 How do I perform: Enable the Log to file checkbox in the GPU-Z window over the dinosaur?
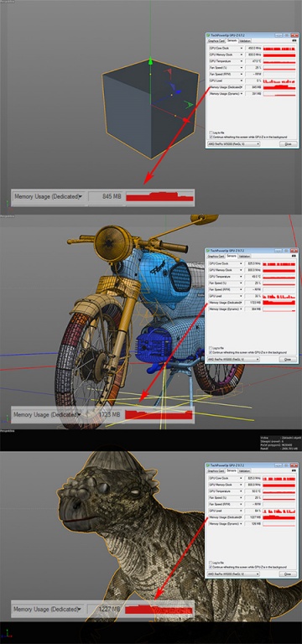pos(211,563)
